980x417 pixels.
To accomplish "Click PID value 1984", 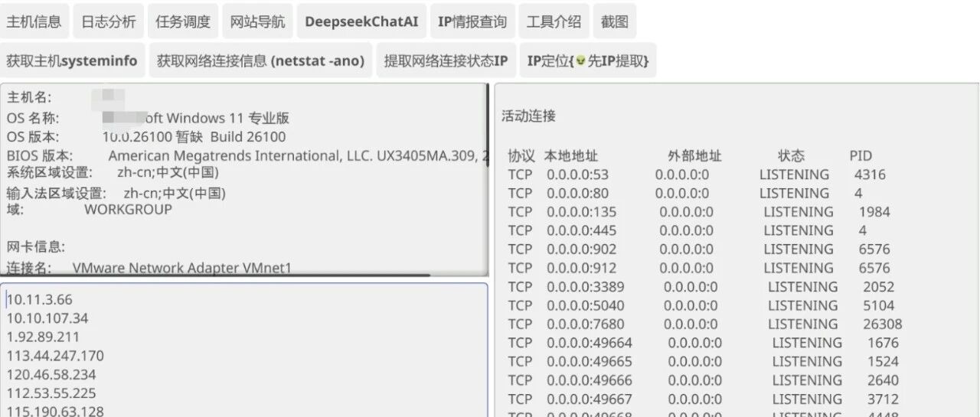I will 874,212.
